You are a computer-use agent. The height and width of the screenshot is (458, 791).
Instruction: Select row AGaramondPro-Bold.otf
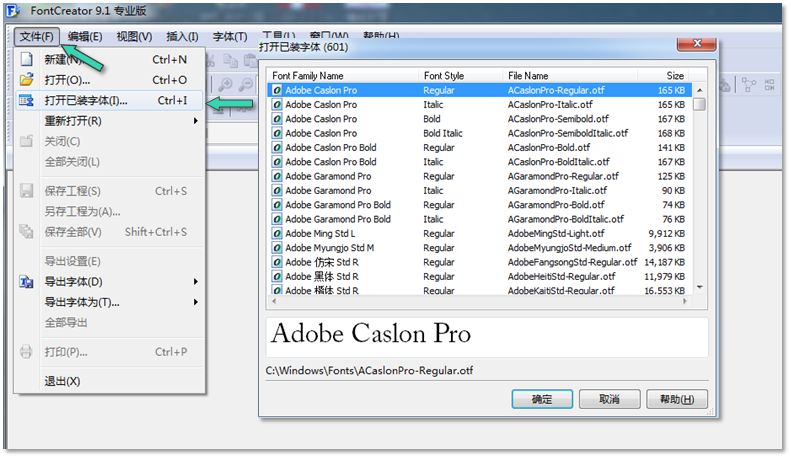coord(479,205)
